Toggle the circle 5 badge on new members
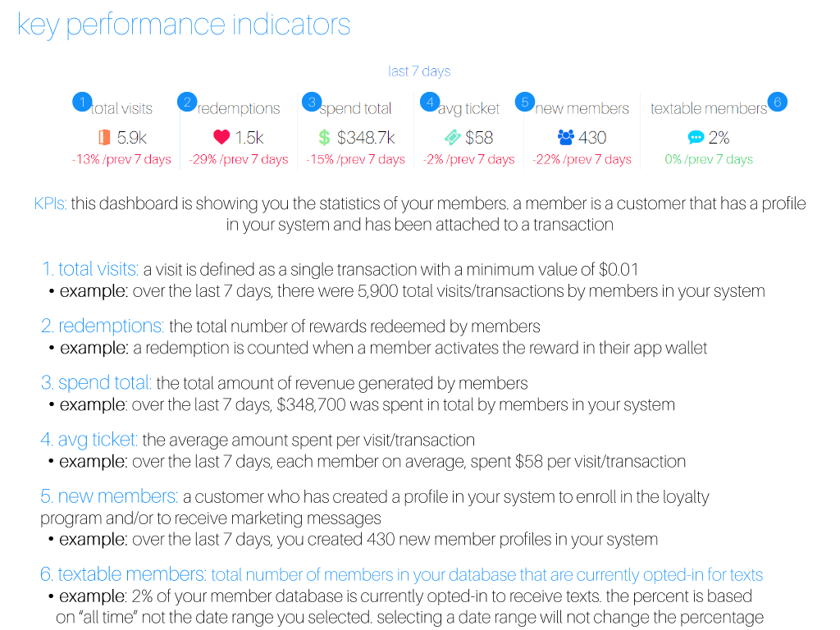 (x=524, y=102)
